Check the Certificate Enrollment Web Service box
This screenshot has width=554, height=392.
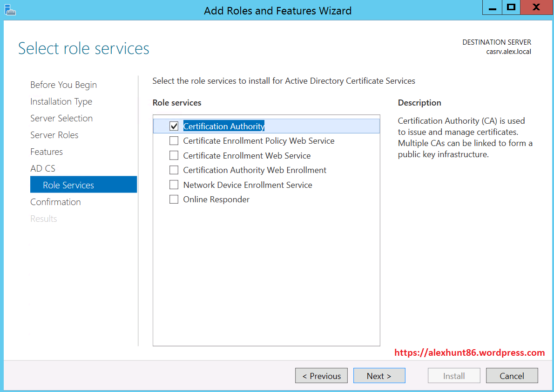pyautogui.click(x=174, y=155)
